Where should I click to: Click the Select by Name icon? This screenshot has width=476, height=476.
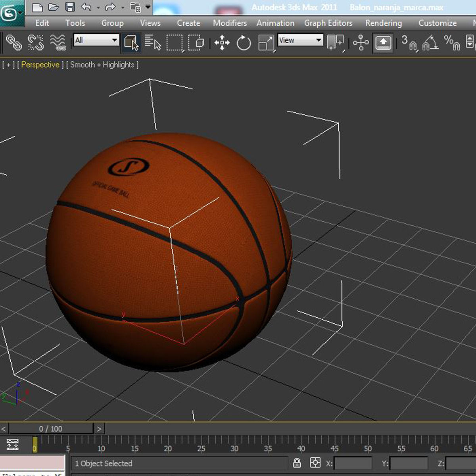153,42
